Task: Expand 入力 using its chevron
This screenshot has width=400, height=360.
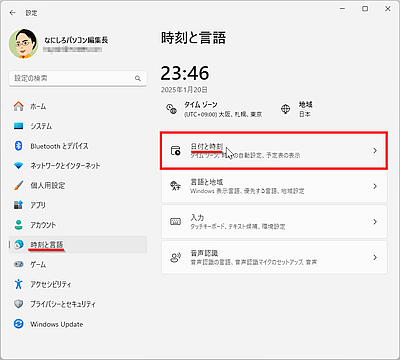Action: (x=375, y=222)
